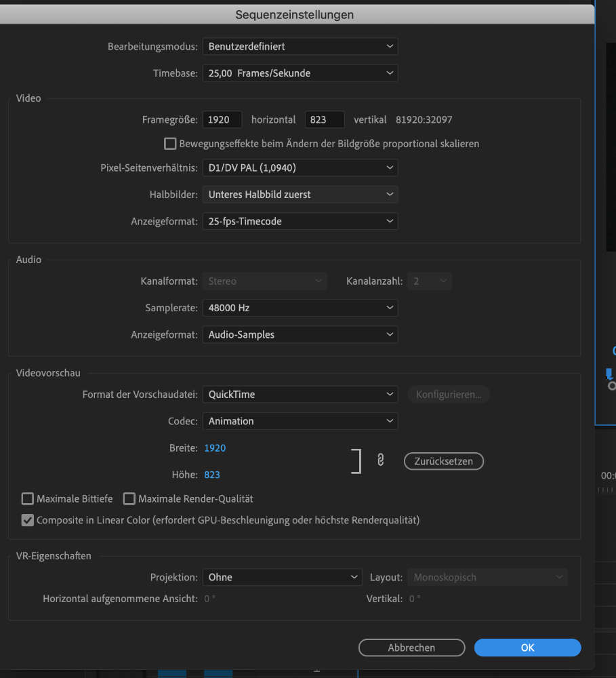Open Format der Vorschaudatei dropdown
Image resolution: width=616 pixels, height=678 pixels.
[x=300, y=395]
